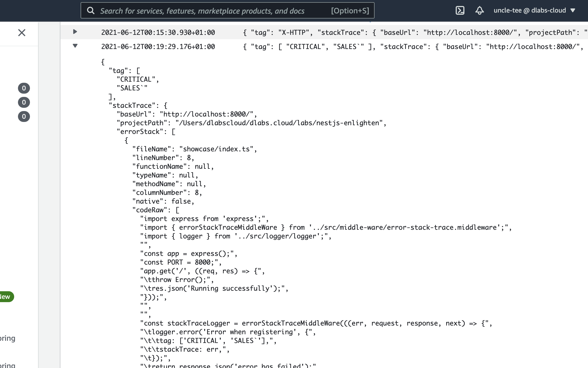Click the [Option+S] shortcut hint
Viewport: 588px width, 368px height.
click(x=350, y=11)
